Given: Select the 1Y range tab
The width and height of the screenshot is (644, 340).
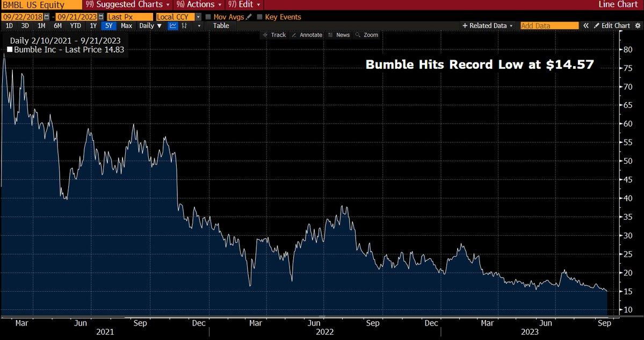Looking at the screenshot, I should [93, 25].
